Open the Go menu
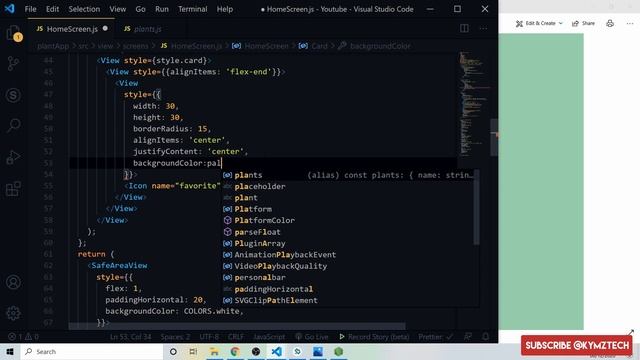This screenshot has width=640, height=360. pyautogui.click(x=140, y=9)
